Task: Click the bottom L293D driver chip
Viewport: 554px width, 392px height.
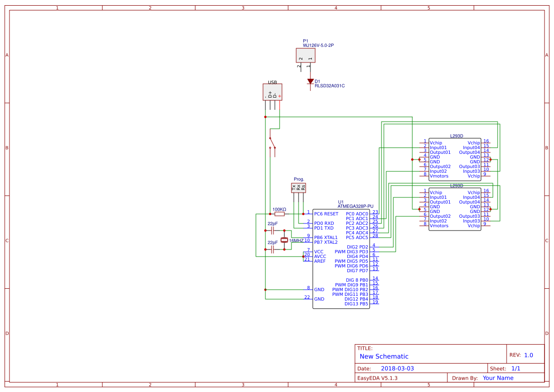Action: [454, 209]
